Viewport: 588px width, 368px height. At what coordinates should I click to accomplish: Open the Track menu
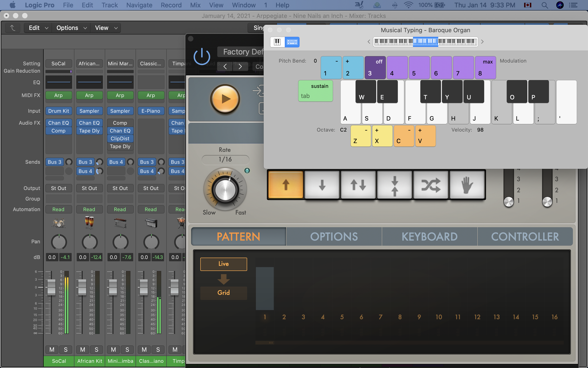pyautogui.click(x=110, y=5)
